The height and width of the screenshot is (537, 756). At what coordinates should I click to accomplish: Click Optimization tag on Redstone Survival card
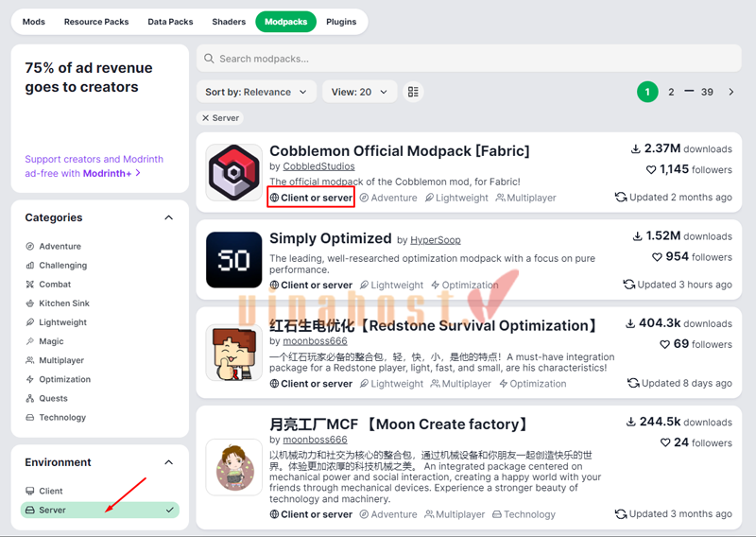click(x=533, y=384)
